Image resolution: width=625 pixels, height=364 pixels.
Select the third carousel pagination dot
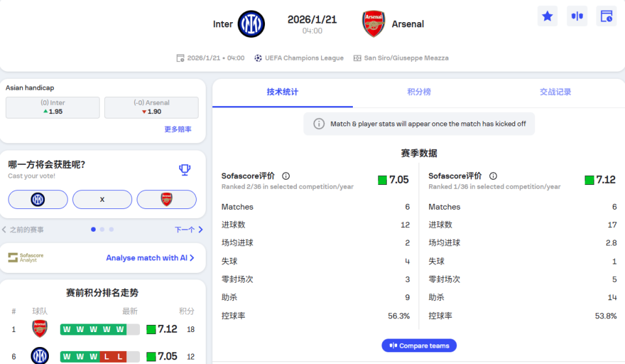pos(111,229)
